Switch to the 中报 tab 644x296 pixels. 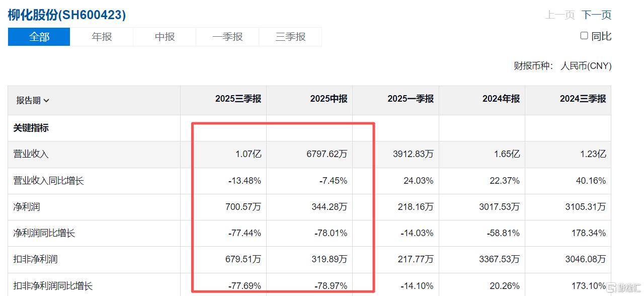tap(165, 37)
